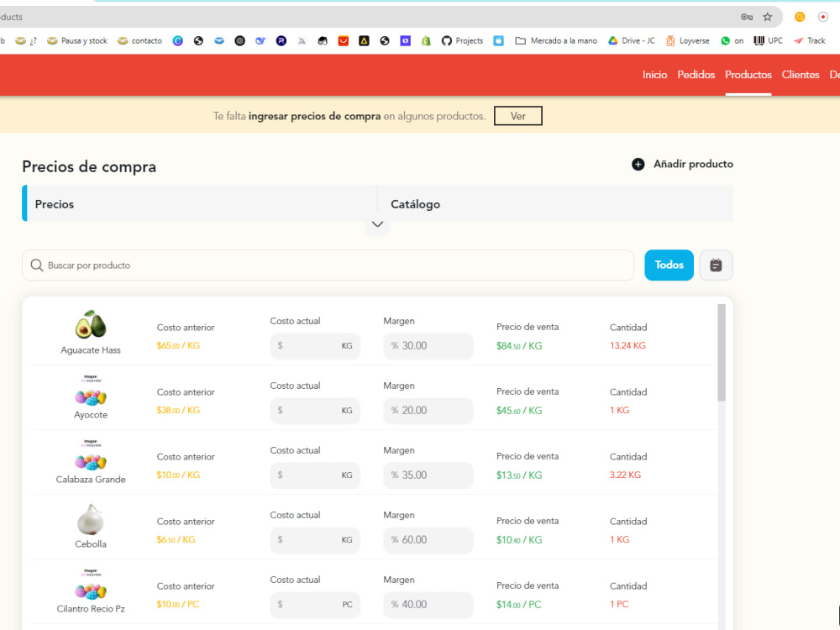
Task: Click Margen 30.00 field for Aguacate Hass
Action: [x=428, y=346]
